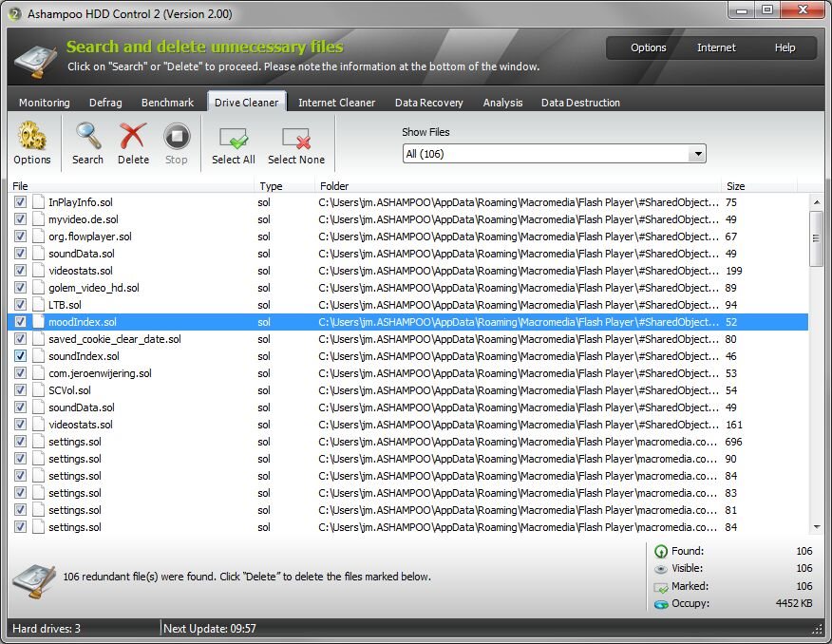The image size is (832, 644).
Task: Switch to the Defrag tab
Action: click(105, 103)
